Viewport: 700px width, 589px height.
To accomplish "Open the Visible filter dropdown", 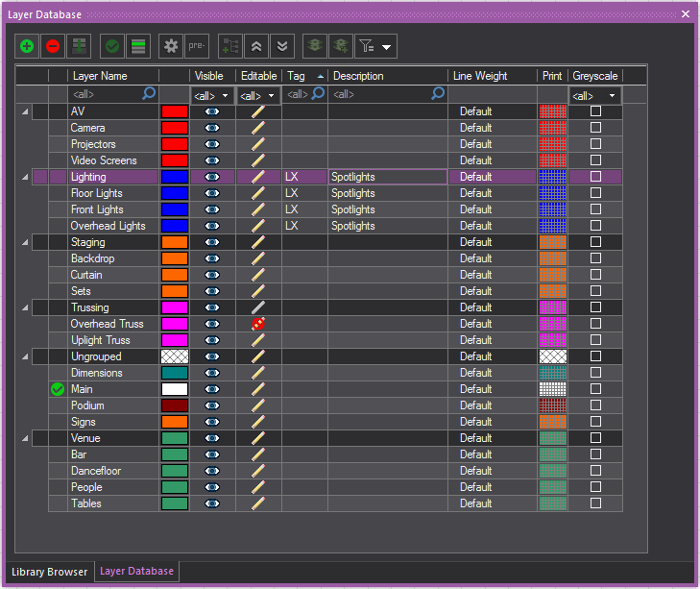I will point(226,95).
